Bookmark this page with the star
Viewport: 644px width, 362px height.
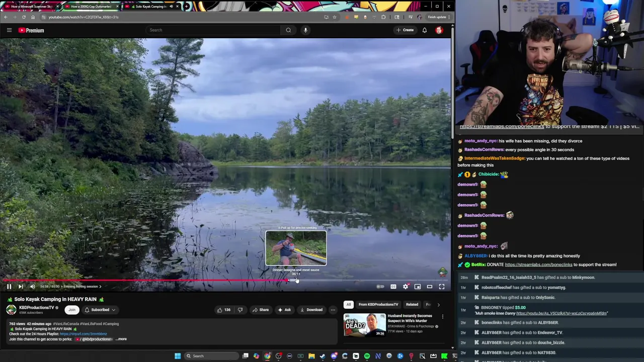(335, 17)
